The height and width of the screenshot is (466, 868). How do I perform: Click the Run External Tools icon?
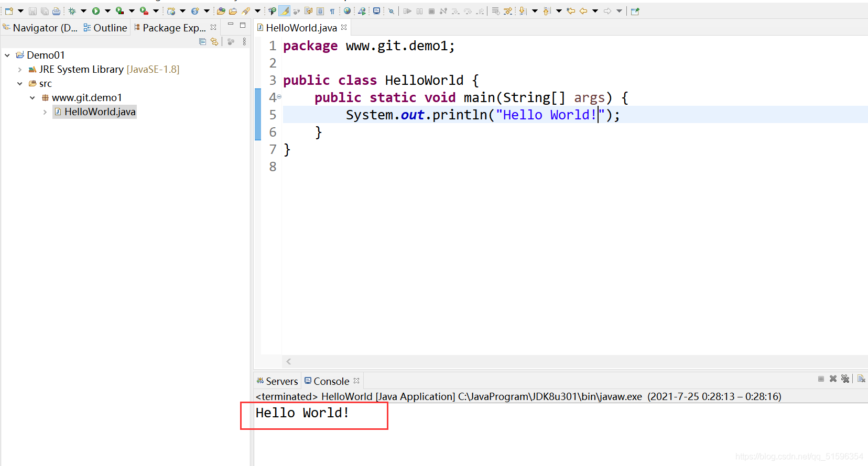coord(144,11)
